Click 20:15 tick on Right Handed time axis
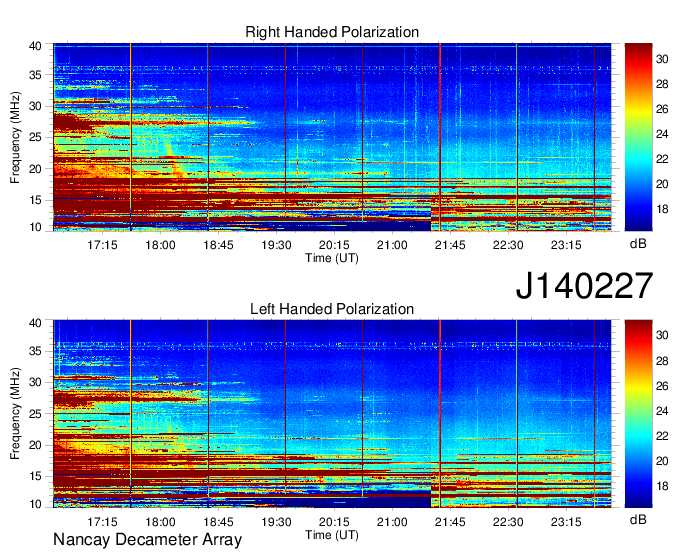The width and height of the screenshot is (680, 552). [334, 245]
